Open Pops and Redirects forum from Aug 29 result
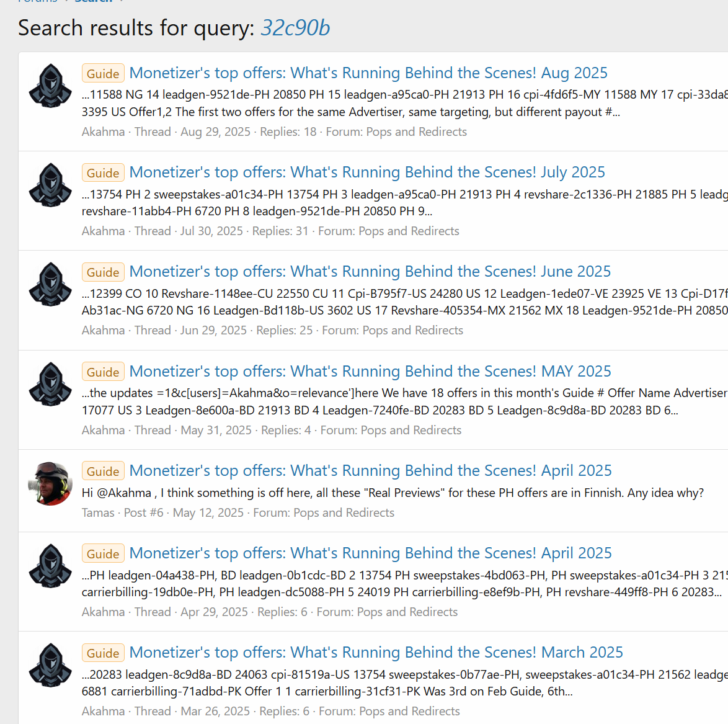Viewport: 728px width, 724px height. pyautogui.click(x=416, y=132)
